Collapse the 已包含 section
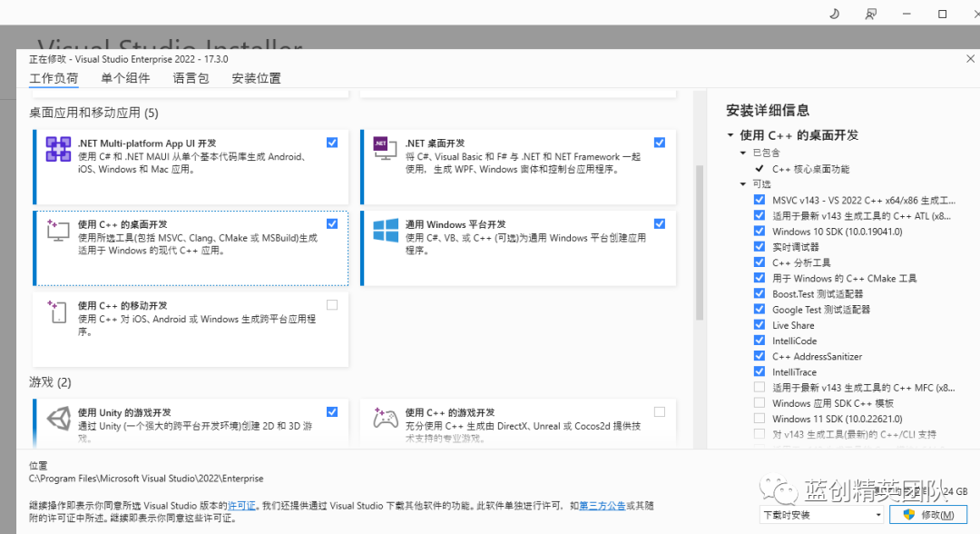This screenshot has width=980, height=534. 743,153
